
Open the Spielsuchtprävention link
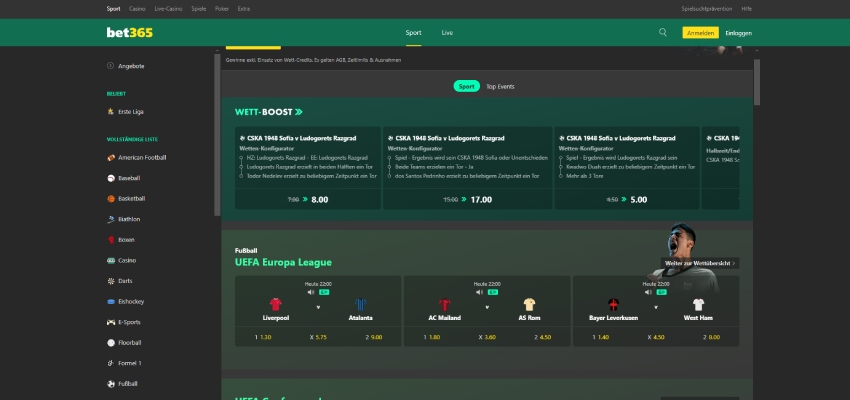click(706, 9)
